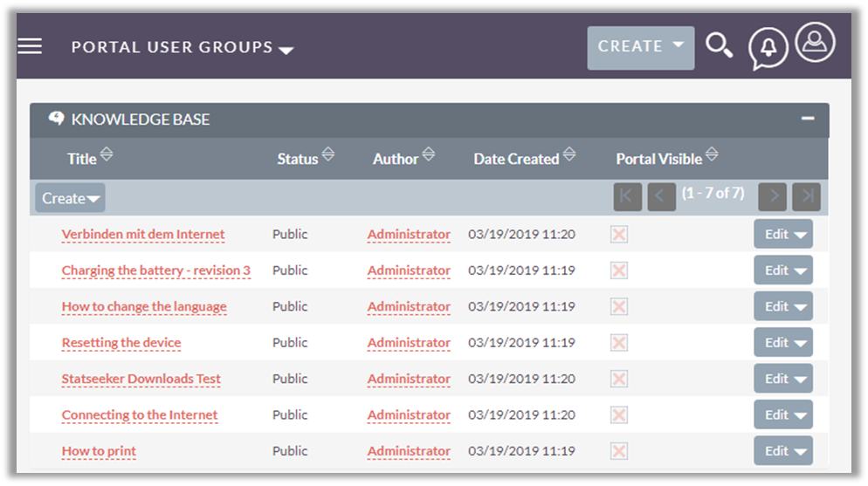Go to the next page arrow

tap(773, 197)
